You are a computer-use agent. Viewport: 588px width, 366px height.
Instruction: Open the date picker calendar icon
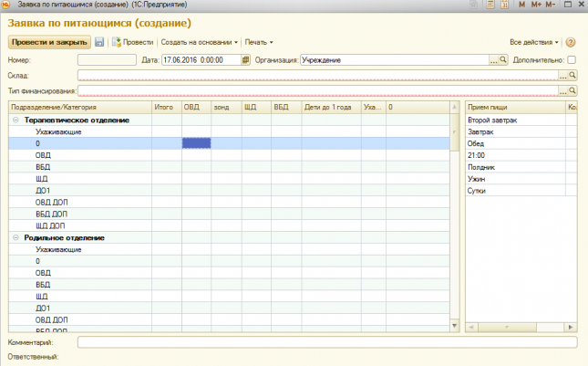tap(245, 60)
